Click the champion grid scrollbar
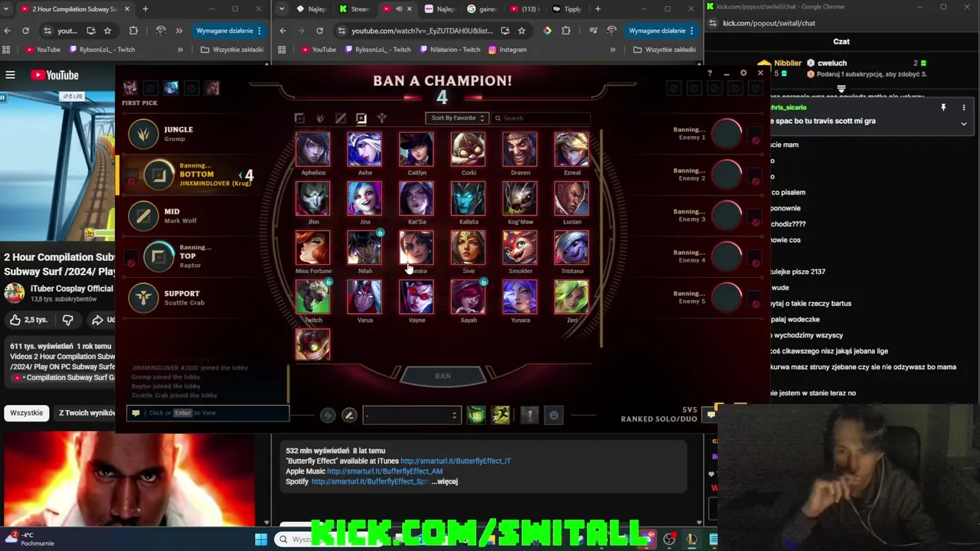This screenshot has height=551, width=980. [x=602, y=237]
